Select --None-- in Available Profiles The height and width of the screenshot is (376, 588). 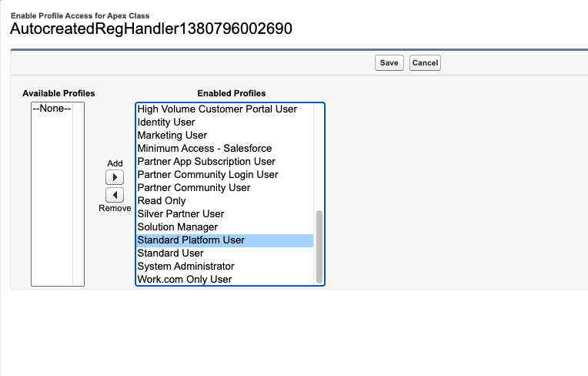coord(52,109)
